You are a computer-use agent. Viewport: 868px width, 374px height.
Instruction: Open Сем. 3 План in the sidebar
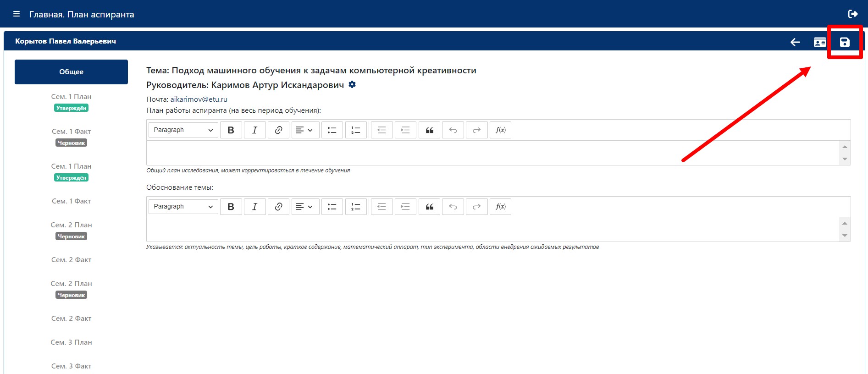pos(71,342)
